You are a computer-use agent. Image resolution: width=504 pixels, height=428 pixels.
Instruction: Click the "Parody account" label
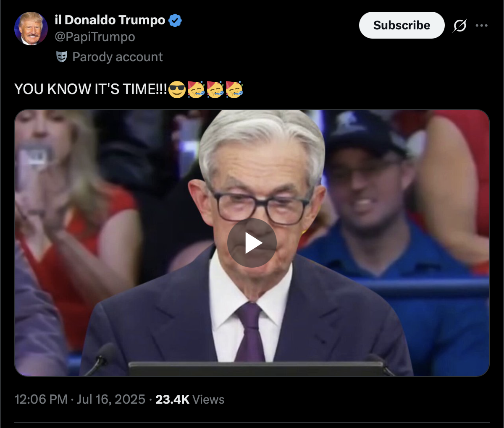click(x=118, y=57)
